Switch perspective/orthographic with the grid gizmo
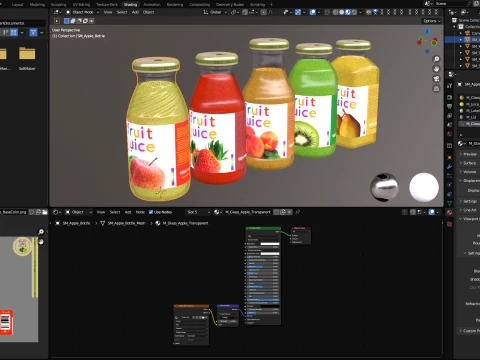 (x=436, y=89)
